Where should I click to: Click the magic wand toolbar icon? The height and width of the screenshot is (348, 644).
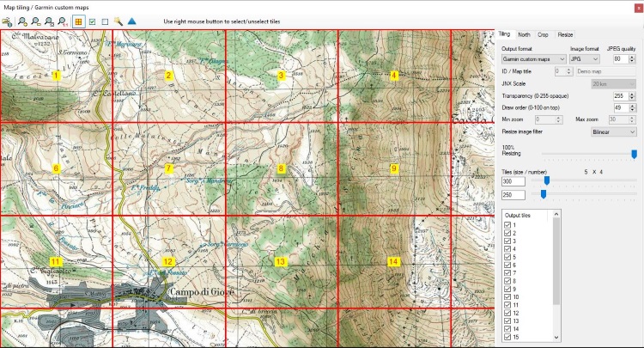click(118, 21)
